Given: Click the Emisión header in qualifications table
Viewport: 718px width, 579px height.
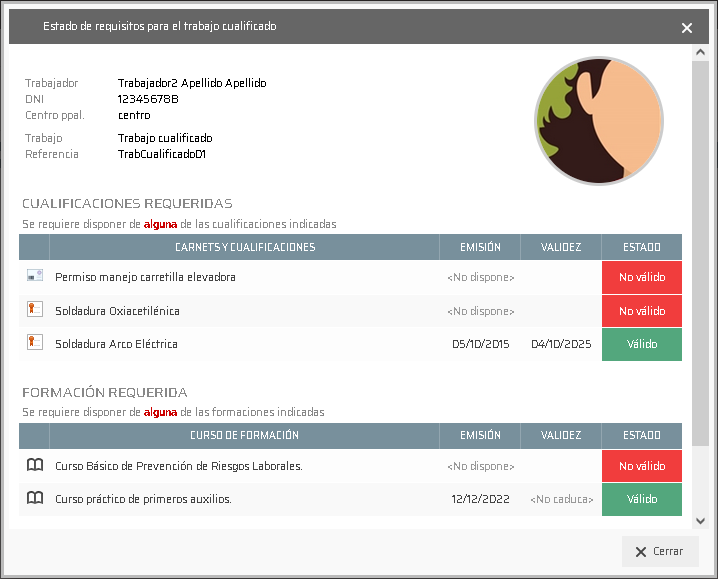Looking at the screenshot, I should click(480, 247).
